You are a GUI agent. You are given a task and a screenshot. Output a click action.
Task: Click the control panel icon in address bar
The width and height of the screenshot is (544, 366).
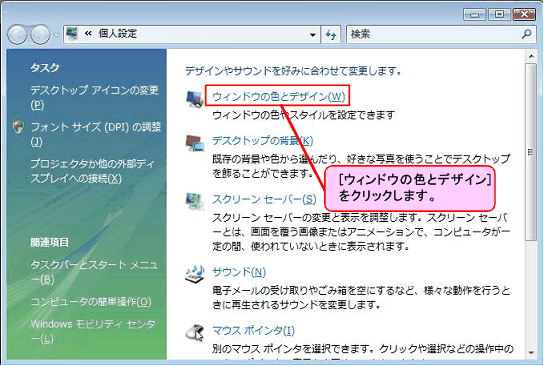72,34
